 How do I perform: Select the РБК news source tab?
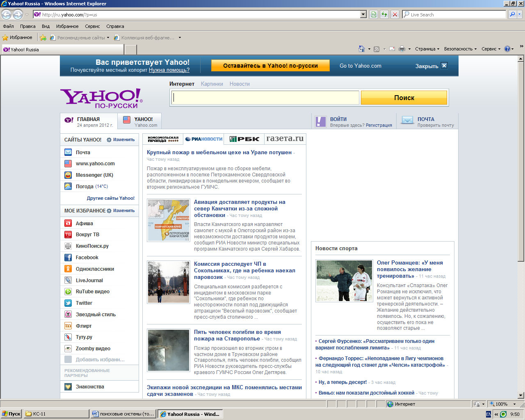244,139
